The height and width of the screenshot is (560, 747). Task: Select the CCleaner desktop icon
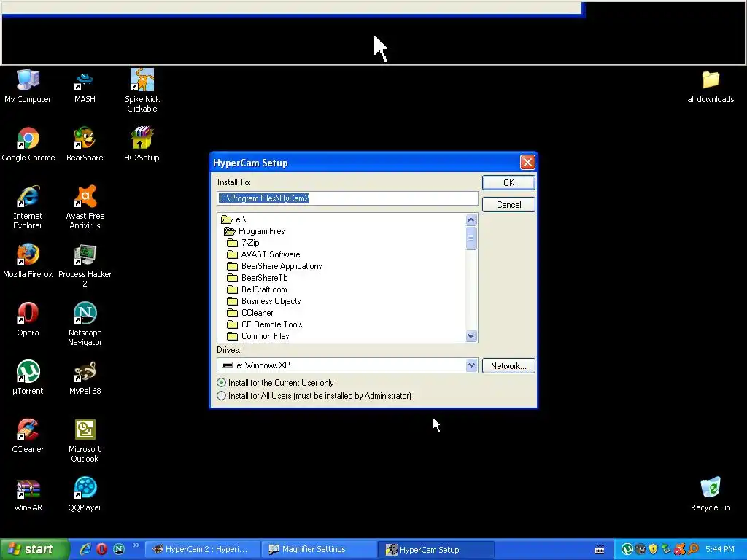pyautogui.click(x=28, y=436)
